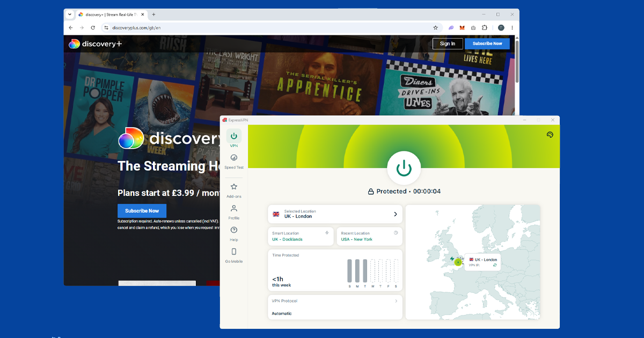Open the Chrome profile avatar
This screenshot has width=644, height=338.
pyautogui.click(x=501, y=28)
